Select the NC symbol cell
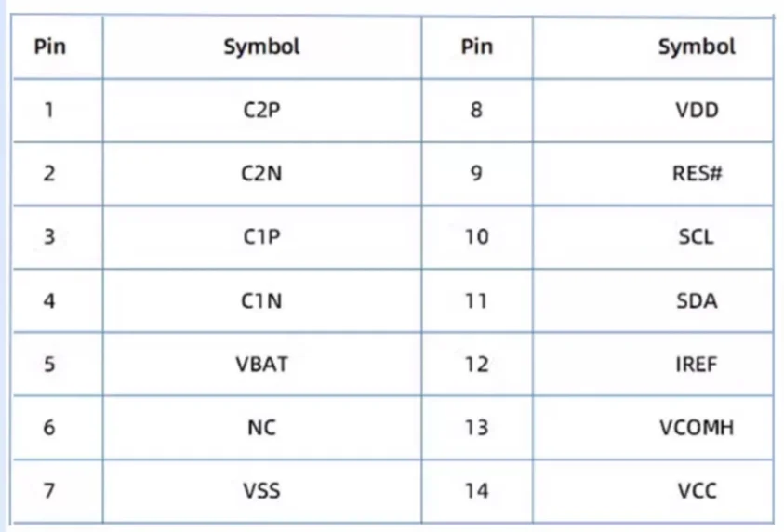The image size is (784, 532). (262, 428)
